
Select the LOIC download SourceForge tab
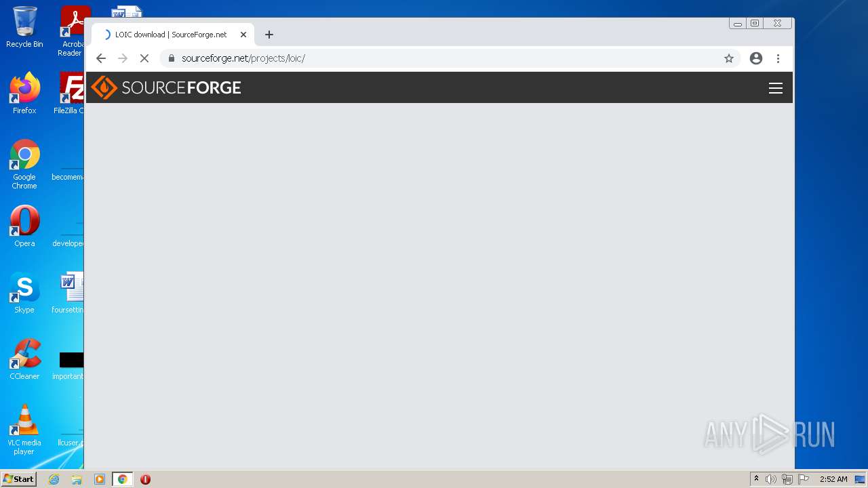pyautogui.click(x=173, y=35)
